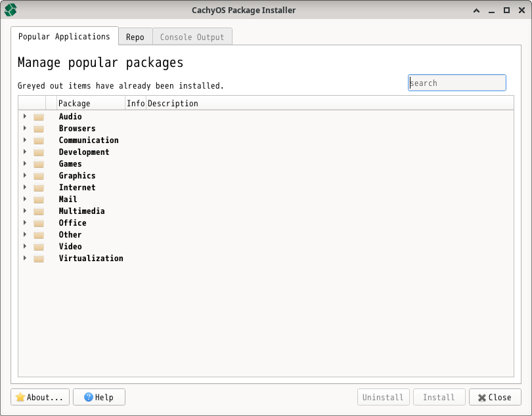The width and height of the screenshot is (532, 416).
Task: Click the folder icon beside Virtualization
Action: (x=38, y=258)
